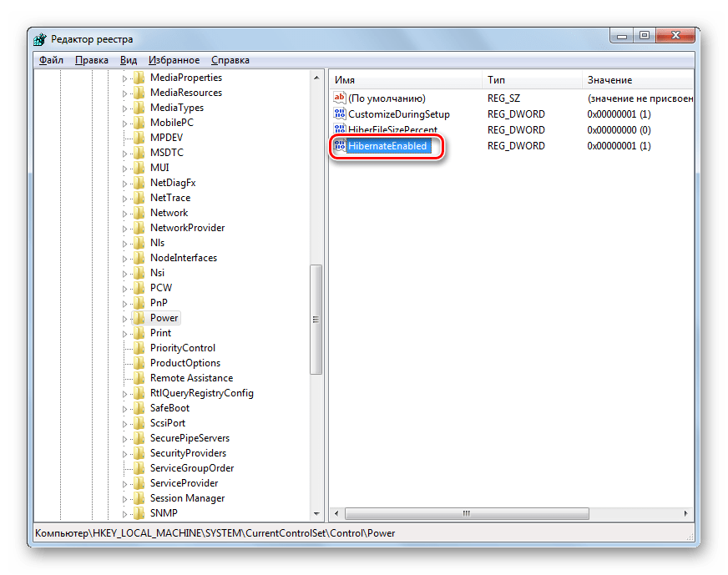Sort by the Тип column header

[532, 80]
